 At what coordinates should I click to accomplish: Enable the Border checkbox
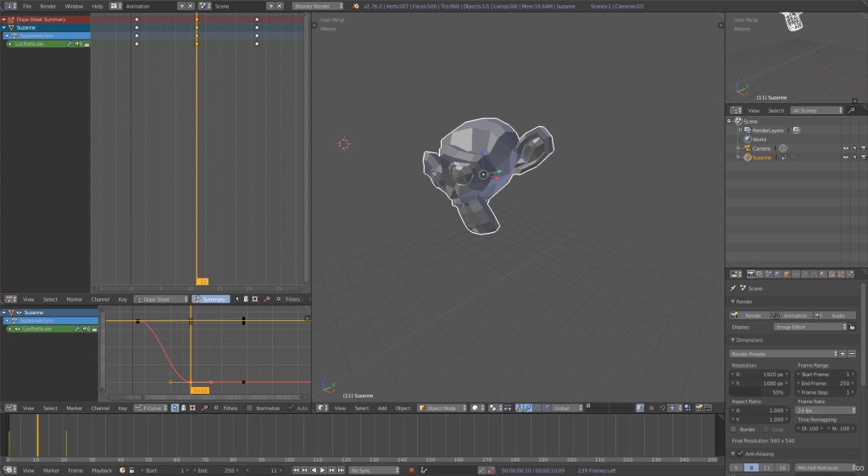(734, 429)
